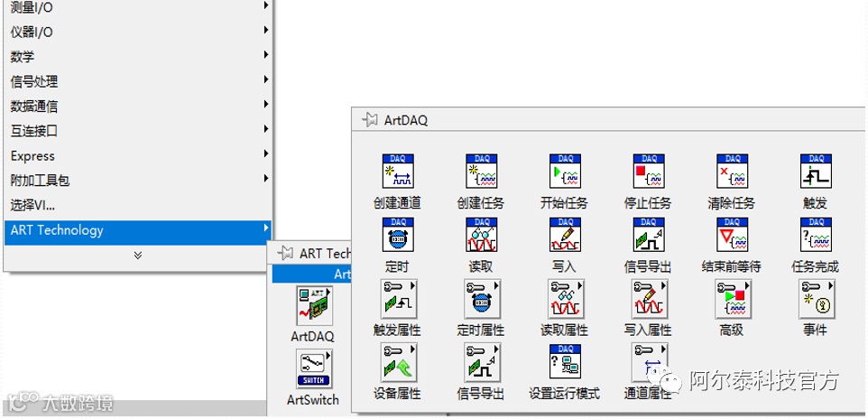Open the 信号处理 palette entry
The height and width of the screenshot is (419, 868).
point(138,81)
